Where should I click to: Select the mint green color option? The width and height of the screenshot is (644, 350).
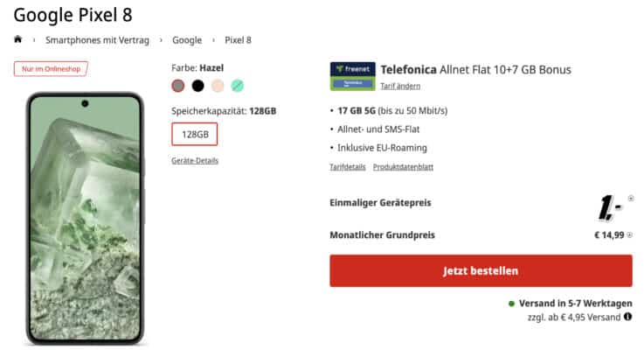coord(238,86)
